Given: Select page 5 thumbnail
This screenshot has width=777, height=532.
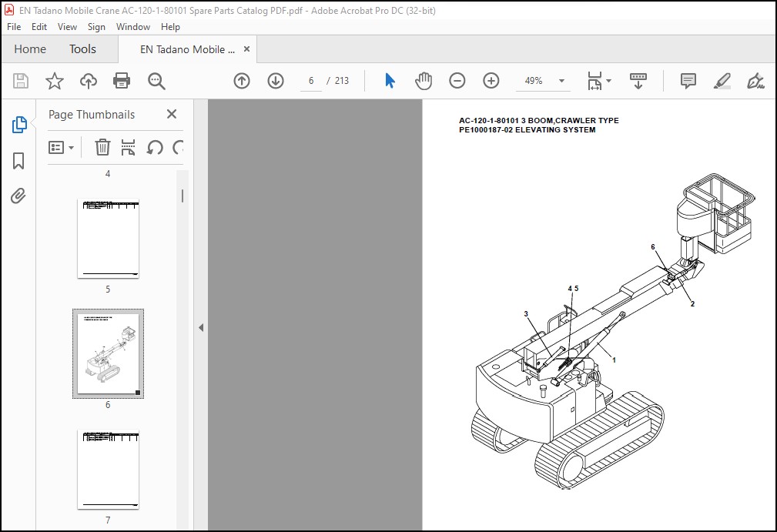Looking at the screenshot, I should [x=108, y=238].
